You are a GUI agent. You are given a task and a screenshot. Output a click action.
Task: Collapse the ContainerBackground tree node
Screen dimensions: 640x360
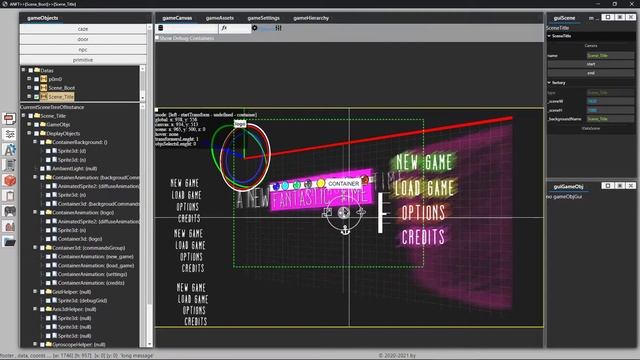click(35, 142)
